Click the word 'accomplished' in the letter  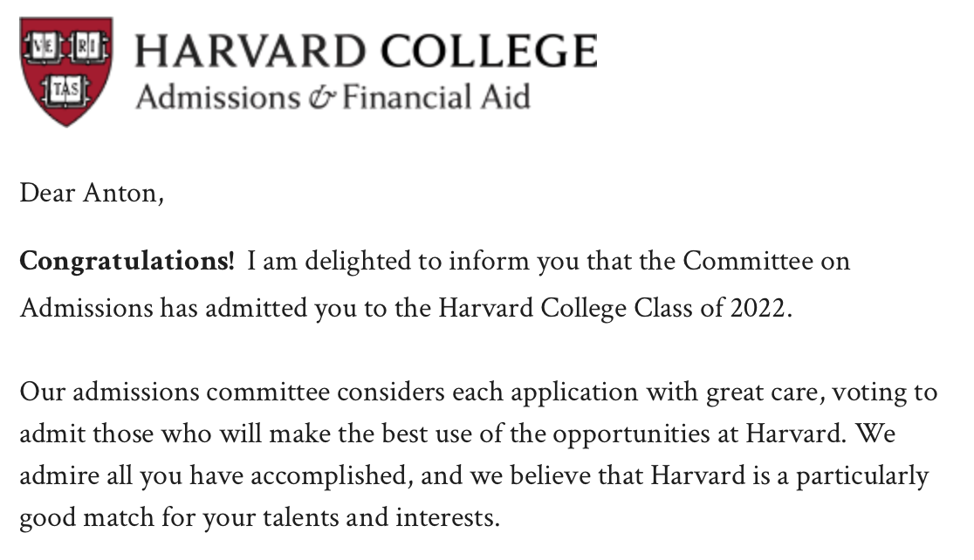click(329, 476)
